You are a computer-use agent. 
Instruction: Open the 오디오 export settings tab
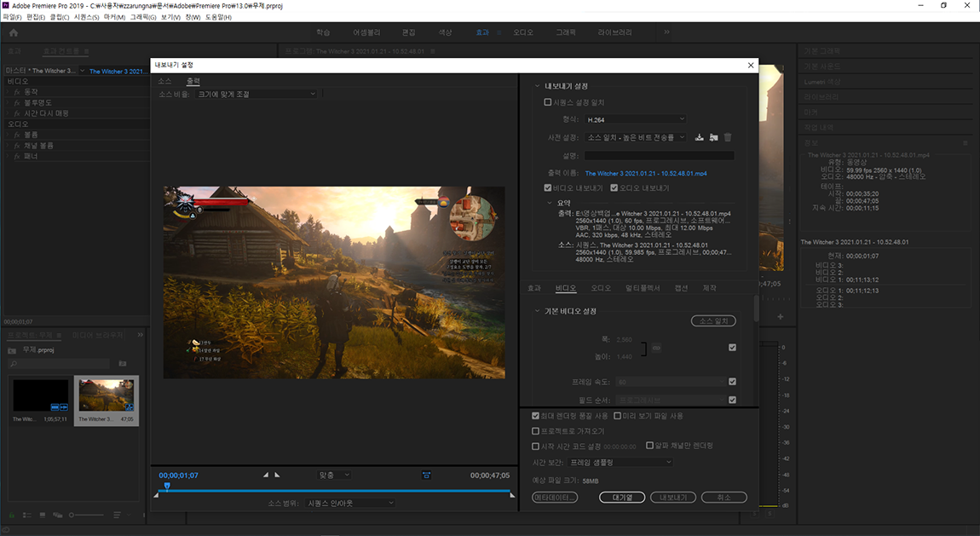coord(601,288)
